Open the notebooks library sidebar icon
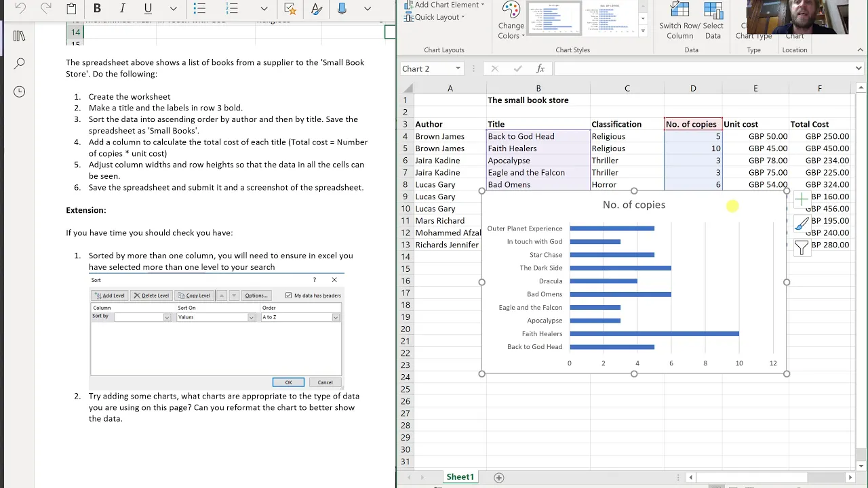 (19, 35)
